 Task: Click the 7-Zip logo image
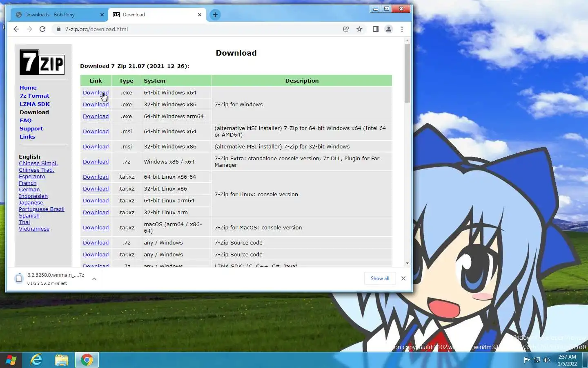tap(42, 62)
